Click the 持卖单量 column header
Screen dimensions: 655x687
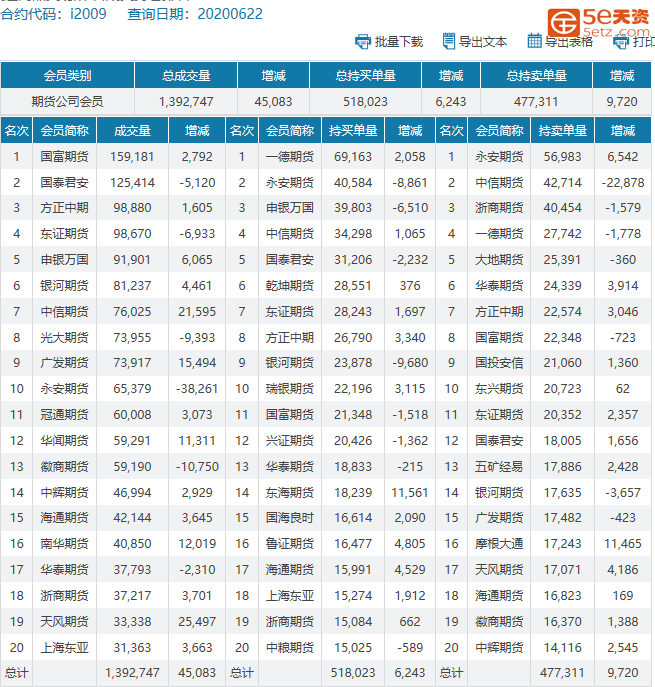coord(563,131)
